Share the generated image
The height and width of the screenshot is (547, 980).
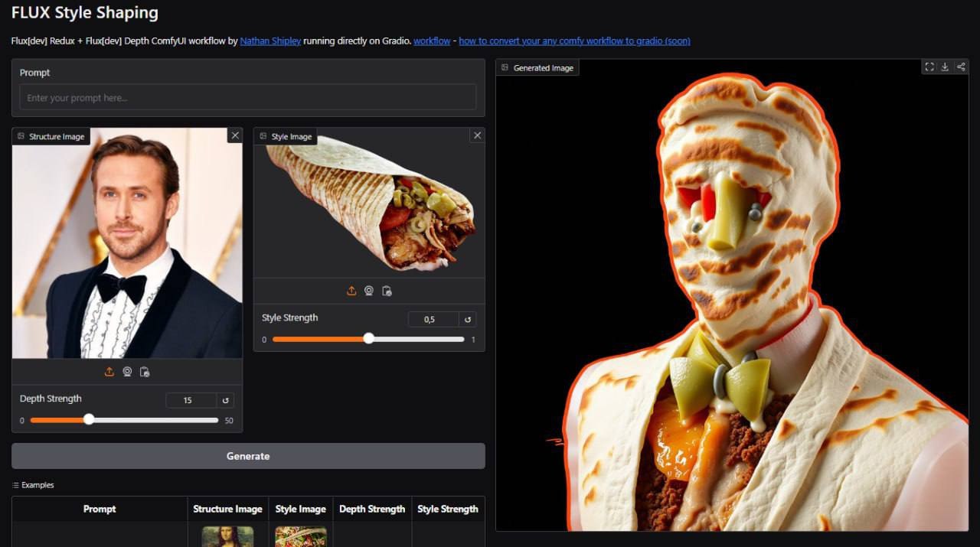961,67
